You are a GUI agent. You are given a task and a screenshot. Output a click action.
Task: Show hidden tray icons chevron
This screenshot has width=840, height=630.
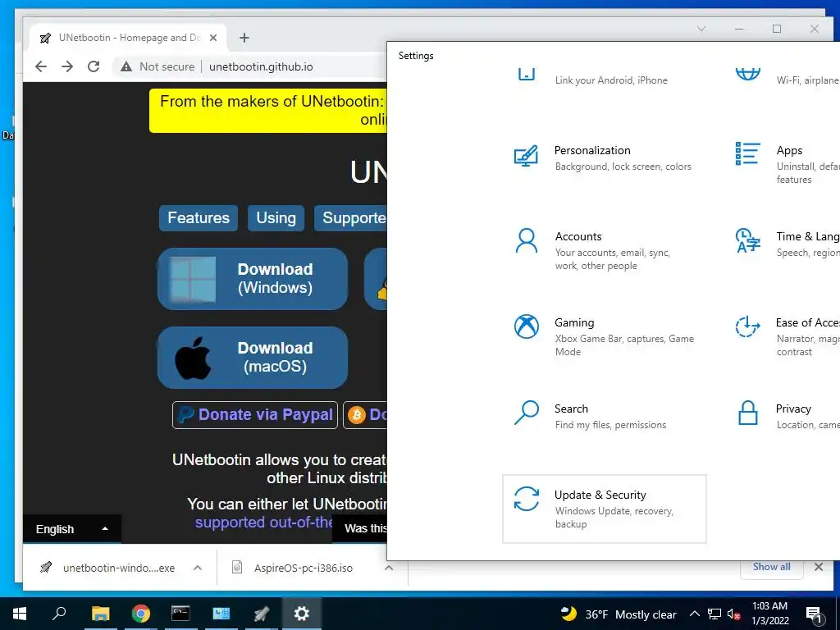tap(694, 614)
